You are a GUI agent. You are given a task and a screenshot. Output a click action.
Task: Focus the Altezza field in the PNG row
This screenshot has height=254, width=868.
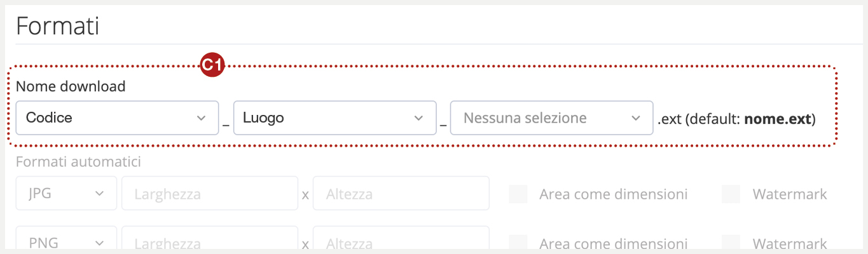[x=401, y=243]
